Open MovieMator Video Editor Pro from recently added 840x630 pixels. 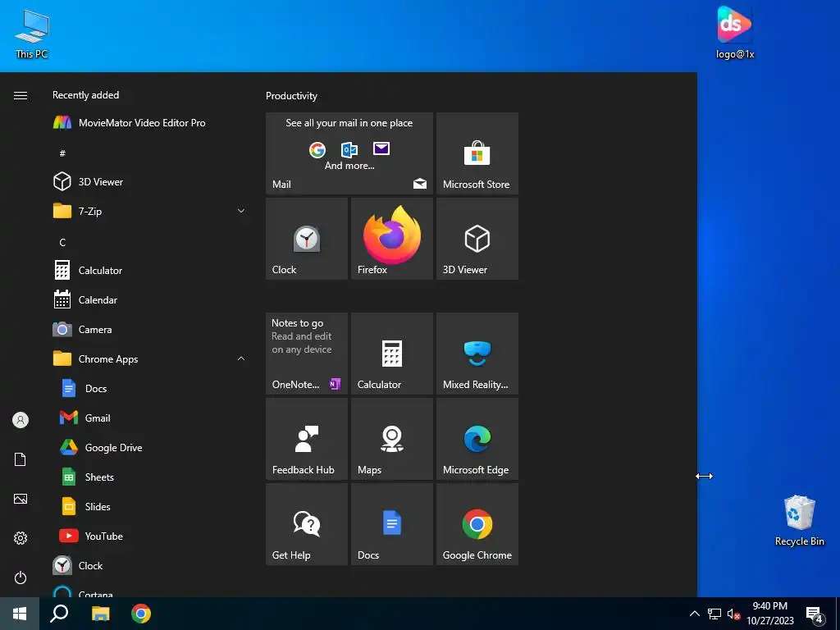tap(150, 123)
